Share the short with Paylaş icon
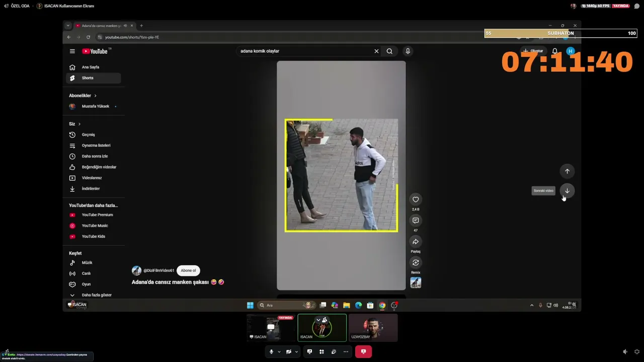 pyautogui.click(x=416, y=242)
